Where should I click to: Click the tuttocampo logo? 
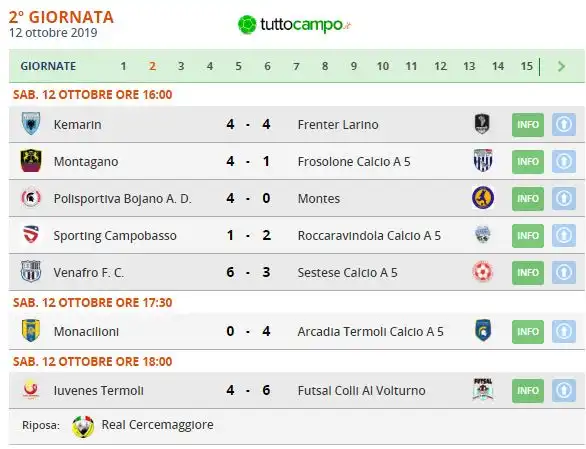[x=294, y=25]
